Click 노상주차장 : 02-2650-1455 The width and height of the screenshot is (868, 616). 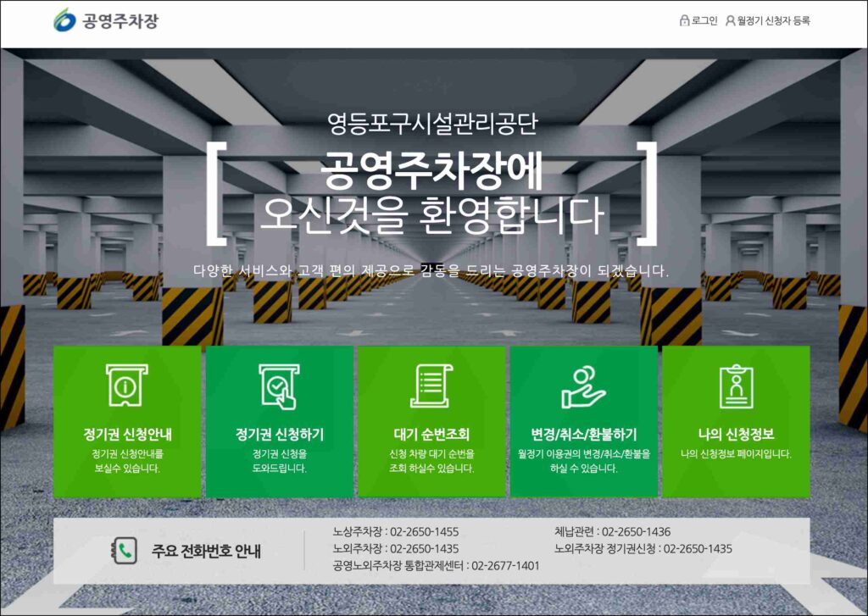[x=396, y=532]
